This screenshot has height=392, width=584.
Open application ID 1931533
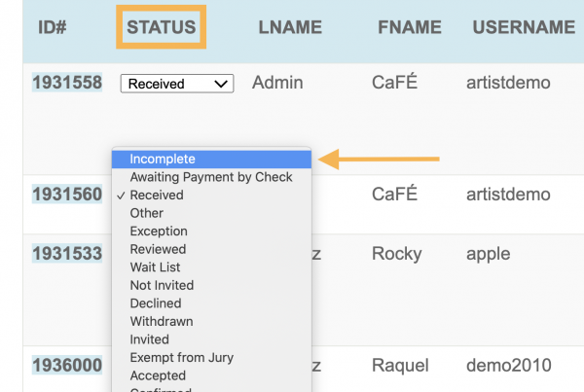[67, 254]
